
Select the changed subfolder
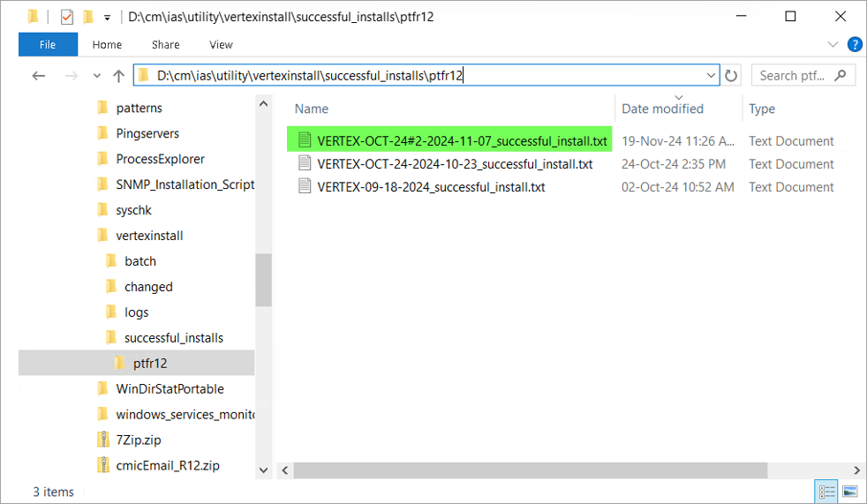click(148, 287)
